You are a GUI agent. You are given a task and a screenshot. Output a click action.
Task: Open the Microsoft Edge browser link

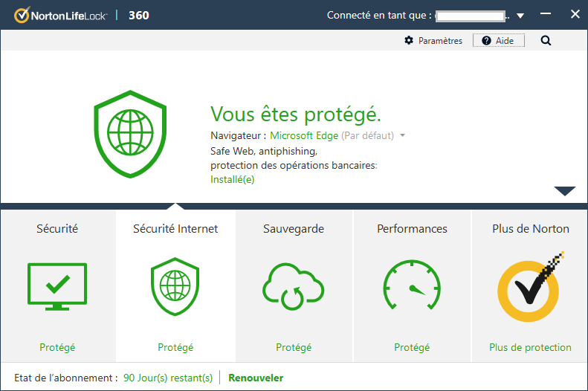(304, 135)
